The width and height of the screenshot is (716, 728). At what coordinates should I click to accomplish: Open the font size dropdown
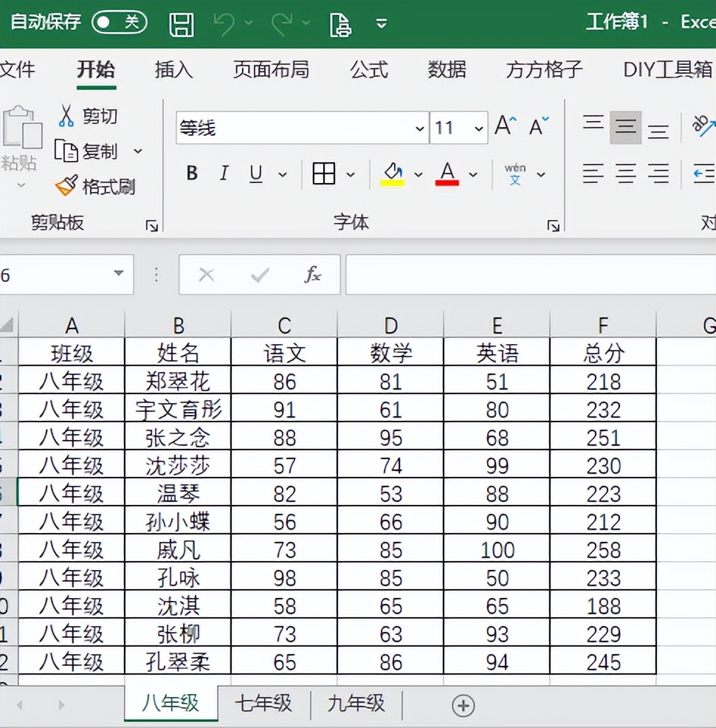[479, 128]
